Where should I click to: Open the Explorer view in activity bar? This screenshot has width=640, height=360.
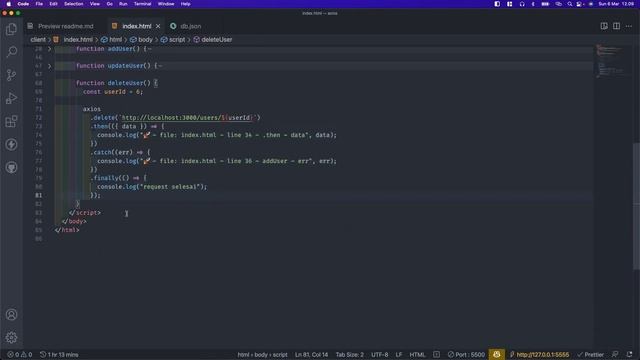coord(11,29)
